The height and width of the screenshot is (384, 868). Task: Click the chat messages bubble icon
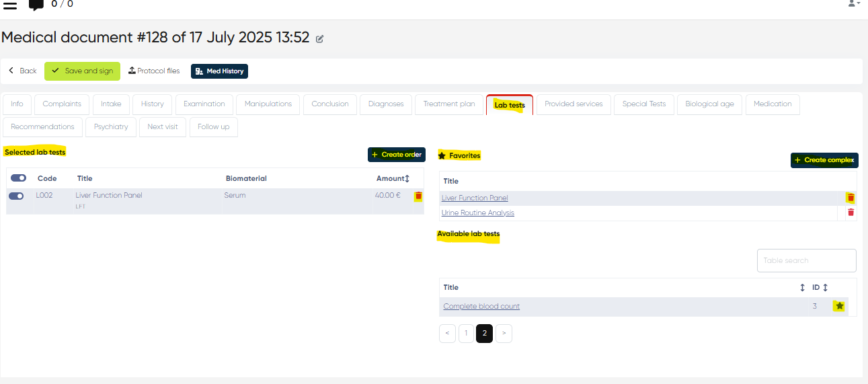click(x=36, y=5)
